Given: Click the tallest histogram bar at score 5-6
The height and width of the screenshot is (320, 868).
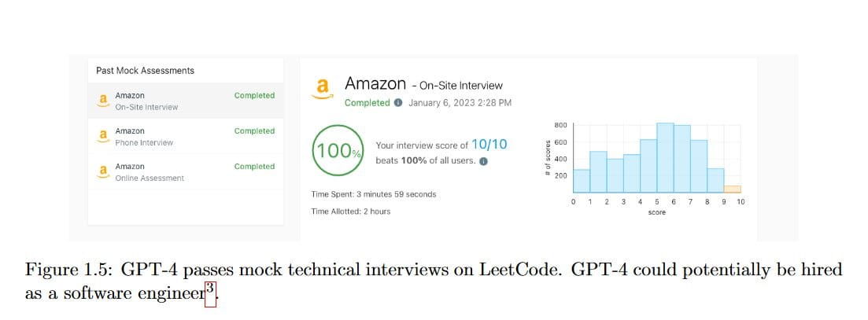Looking at the screenshot, I should (665, 158).
